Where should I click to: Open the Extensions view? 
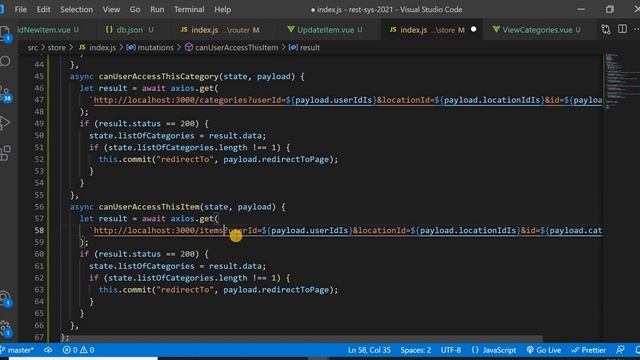click(5, 153)
